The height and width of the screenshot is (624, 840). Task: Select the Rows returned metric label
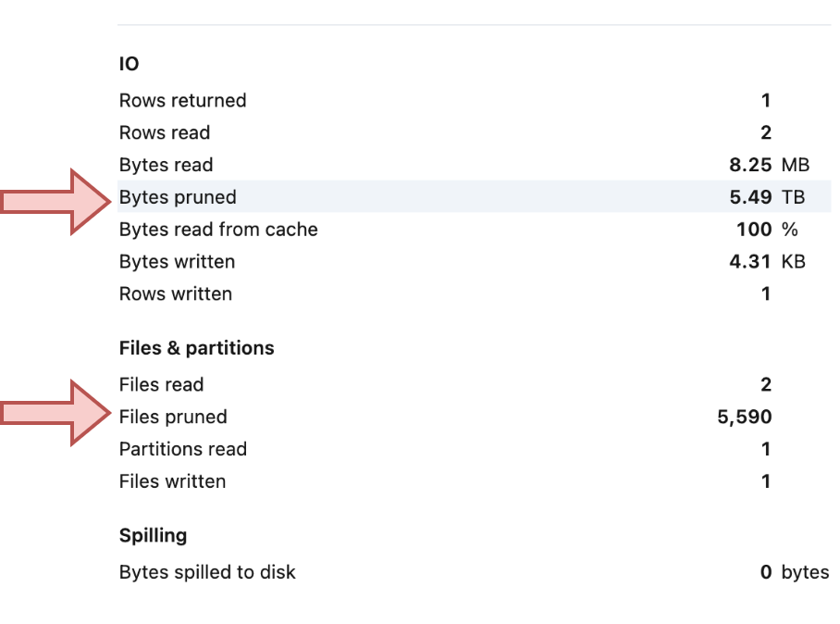click(182, 100)
